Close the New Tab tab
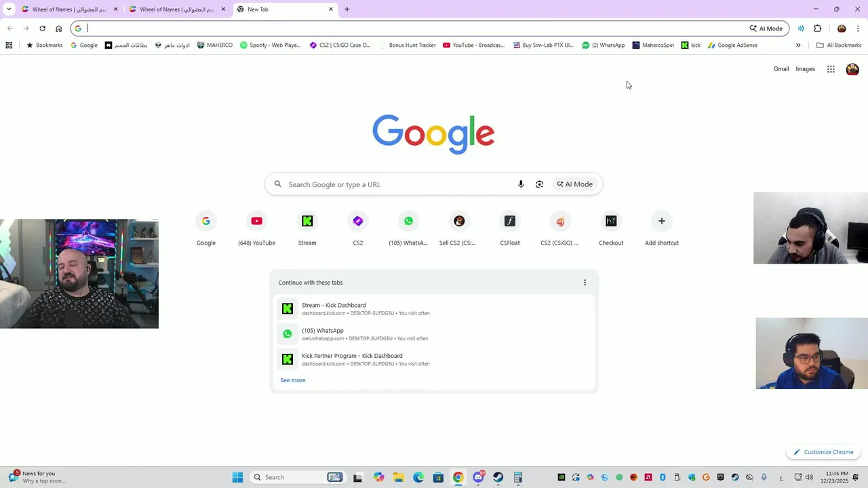868x488 pixels. (x=331, y=9)
